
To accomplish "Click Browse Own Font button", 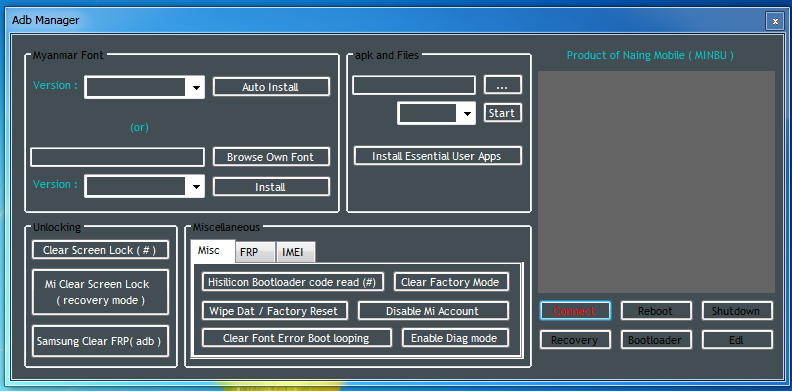I will pyautogui.click(x=271, y=157).
